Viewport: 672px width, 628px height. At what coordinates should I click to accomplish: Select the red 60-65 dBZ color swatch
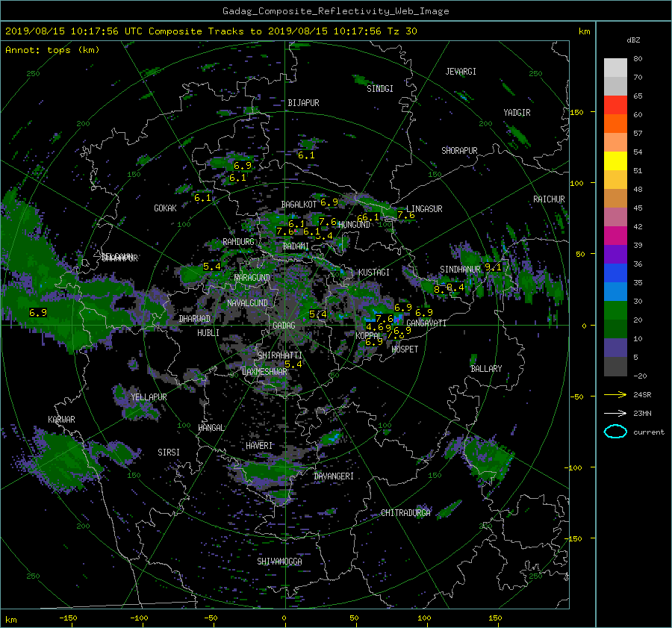point(615,105)
